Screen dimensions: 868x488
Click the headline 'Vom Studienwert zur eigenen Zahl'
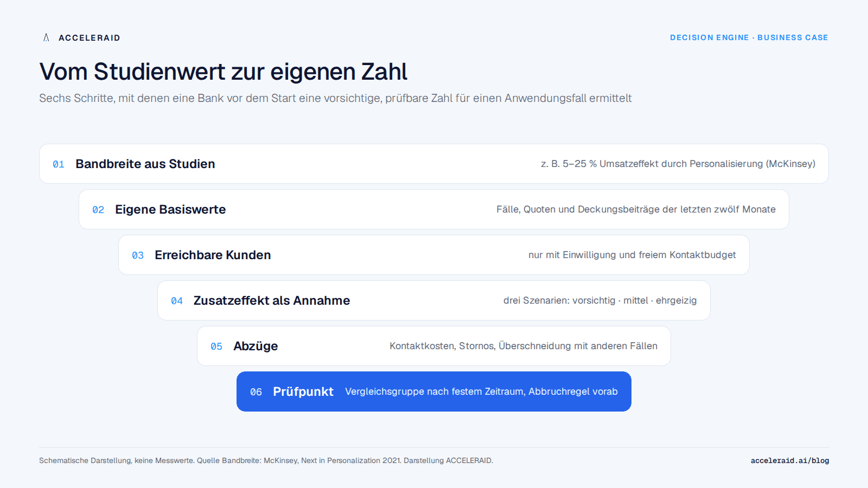(x=223, y=72)
